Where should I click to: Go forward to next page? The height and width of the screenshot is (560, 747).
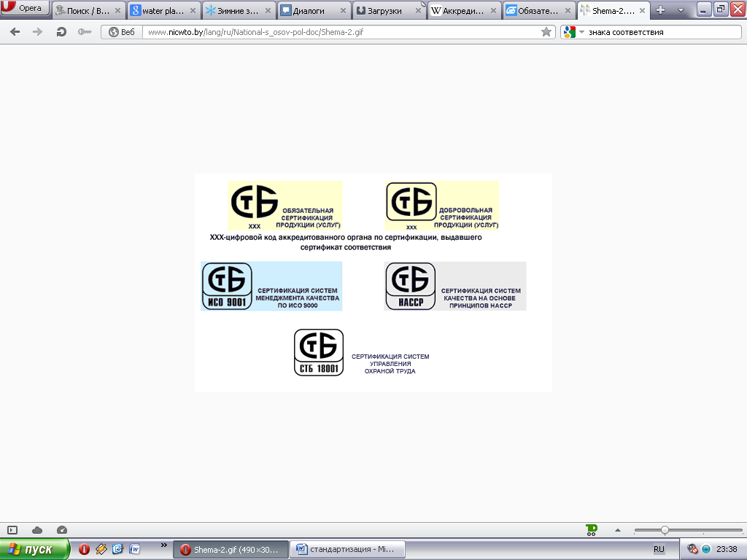37,32
